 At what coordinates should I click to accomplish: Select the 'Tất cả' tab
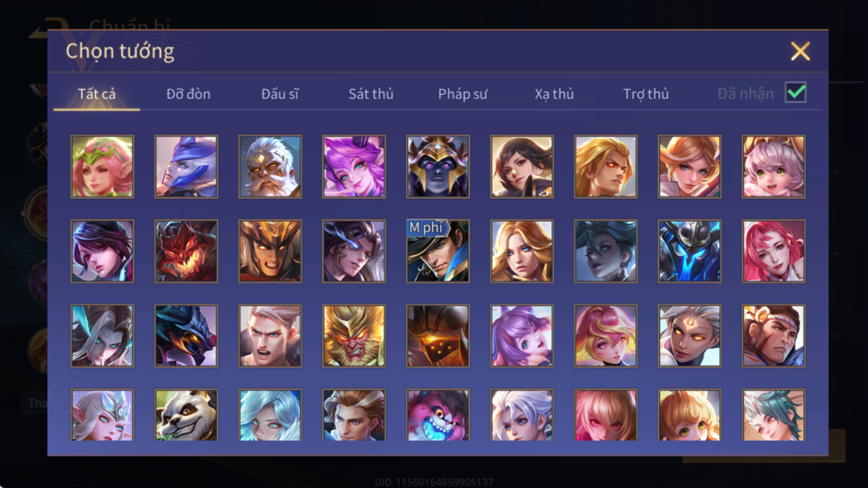97,94
